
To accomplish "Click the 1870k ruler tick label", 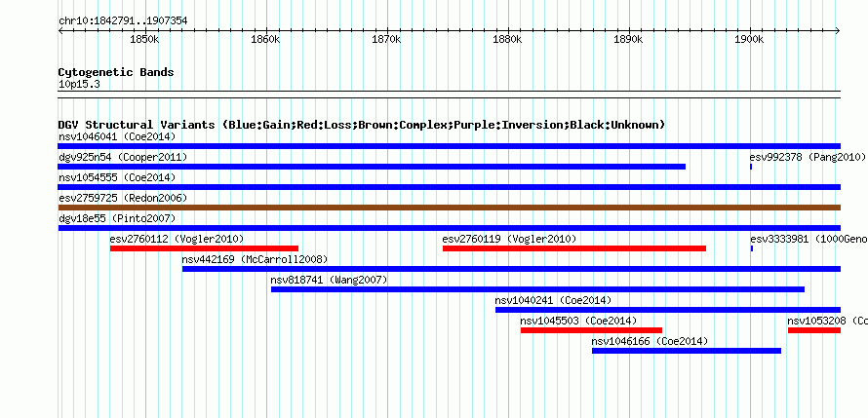I will coord(386,40).
